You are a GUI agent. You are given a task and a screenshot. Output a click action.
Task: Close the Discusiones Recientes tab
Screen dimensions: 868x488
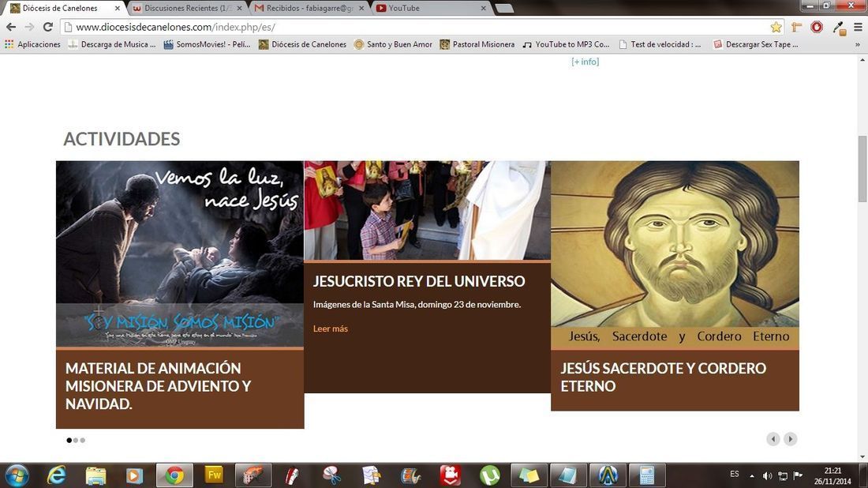(240, 9)
